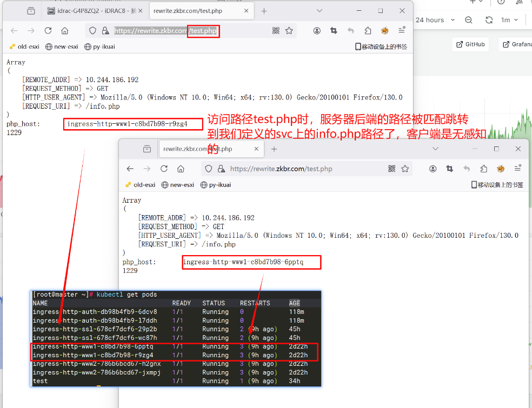Open GitHub link in Grafana window
The height and width of the screenshot is (408, 532).
click(x=470, y=44)
